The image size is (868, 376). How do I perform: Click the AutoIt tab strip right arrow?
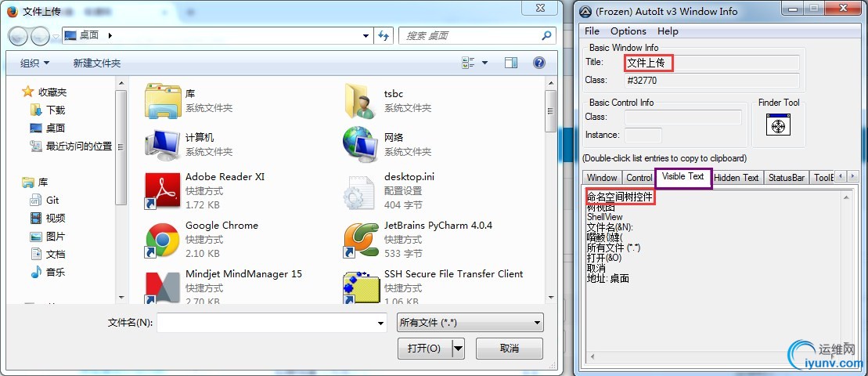[852, 177]
